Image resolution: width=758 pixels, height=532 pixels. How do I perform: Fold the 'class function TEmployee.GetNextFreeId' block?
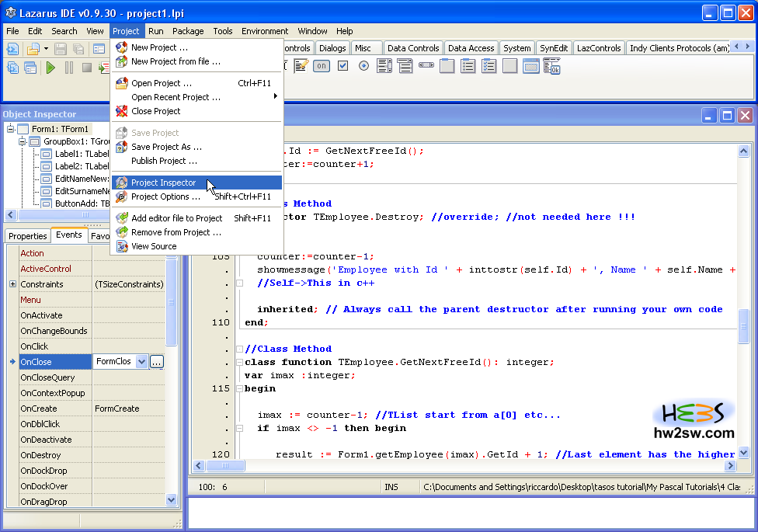click(239, 362)
